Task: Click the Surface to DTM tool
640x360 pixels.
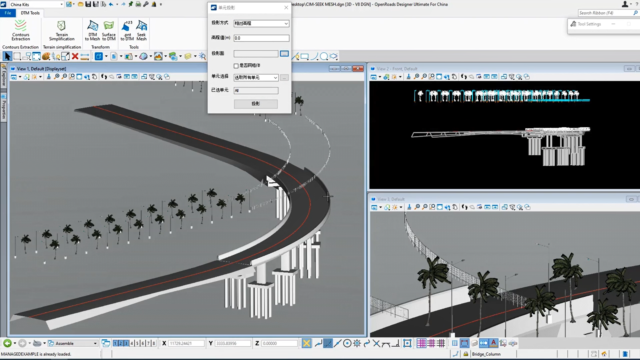Action: click(x=109, y=30)
